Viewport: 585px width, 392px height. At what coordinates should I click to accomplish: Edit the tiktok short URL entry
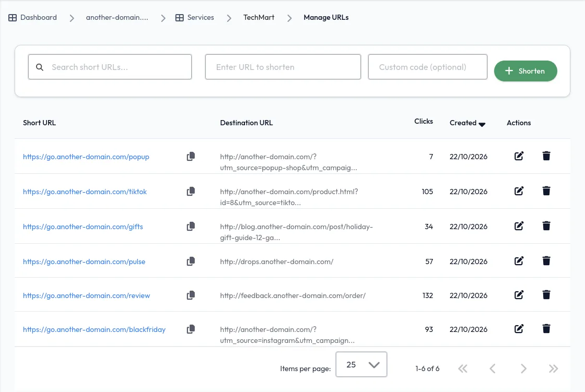(519, 191)
